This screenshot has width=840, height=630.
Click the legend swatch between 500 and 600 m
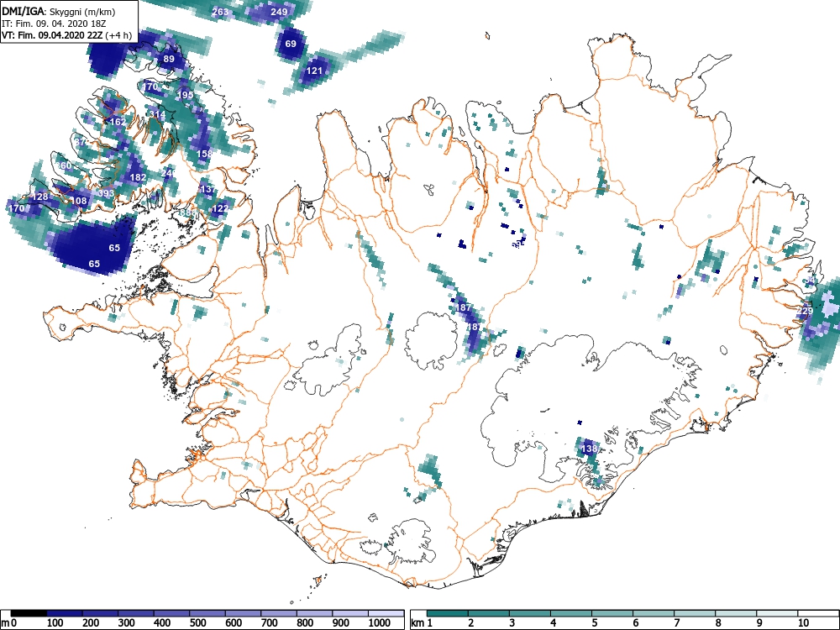(x=207, y=613)
